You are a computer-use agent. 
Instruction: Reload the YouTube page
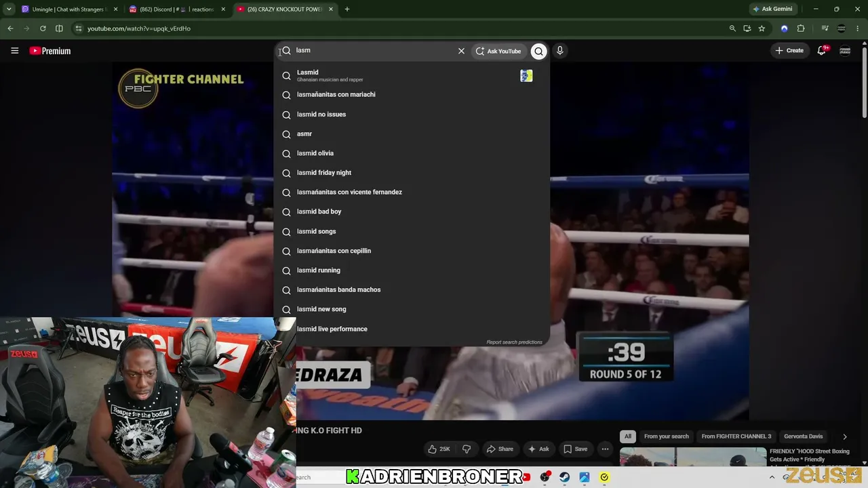(43, 28)
